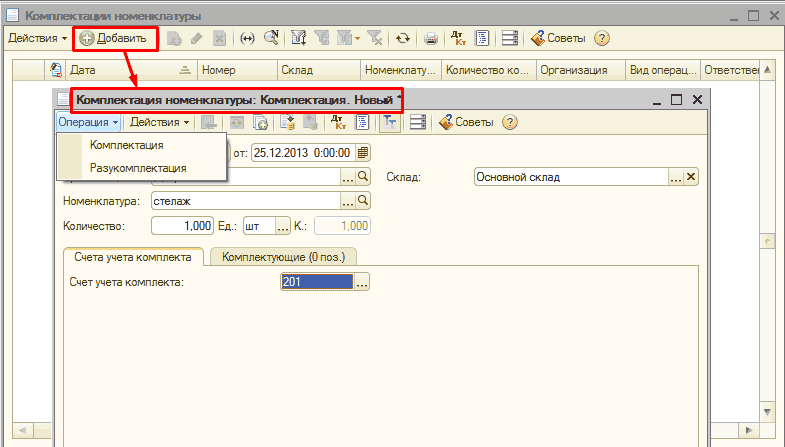Click the Дт/Кт postings icon in the document toolbar
785x447 pixels.
(x=338, y=122)
